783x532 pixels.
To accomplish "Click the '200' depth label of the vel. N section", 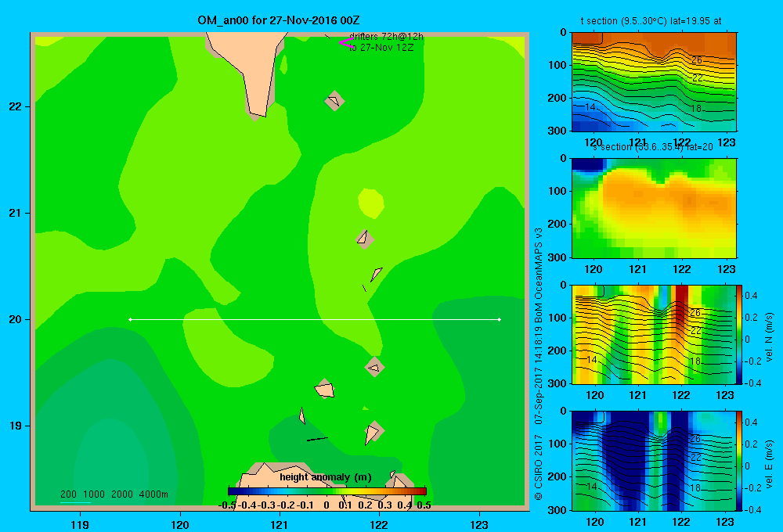I will [x=557, y=350].
